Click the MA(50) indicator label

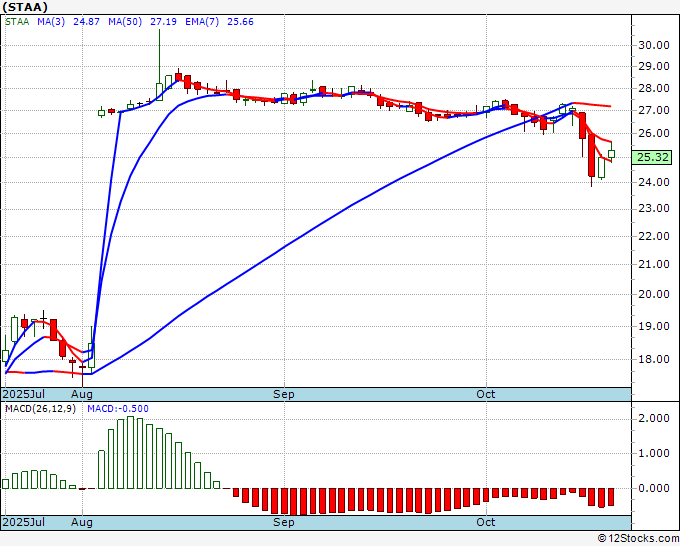[x=125, y=22]
